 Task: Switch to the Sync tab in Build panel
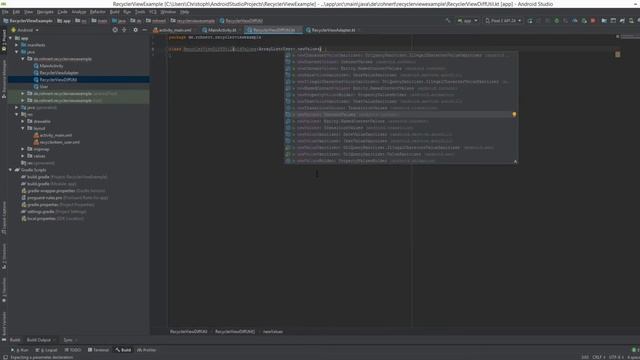68,340
